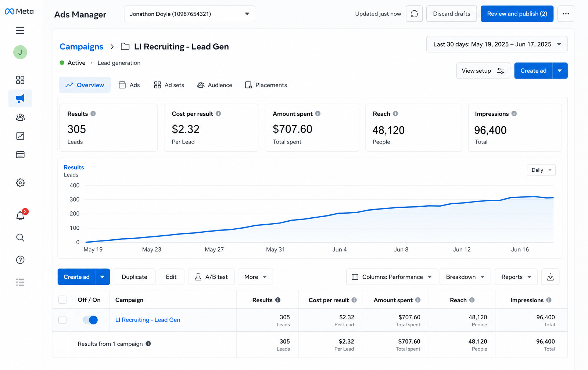Open the Breakdown dropdown

[x=465, y=277]
